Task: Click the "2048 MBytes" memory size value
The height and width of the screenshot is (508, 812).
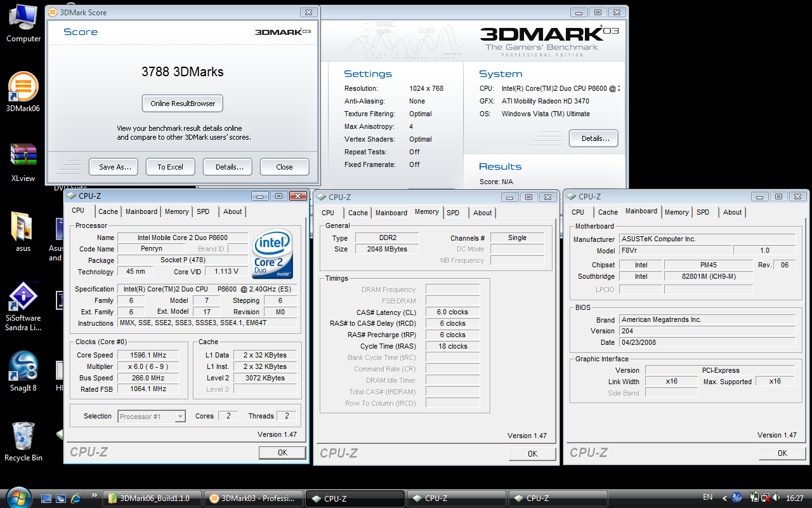Action: click(386, 249)
